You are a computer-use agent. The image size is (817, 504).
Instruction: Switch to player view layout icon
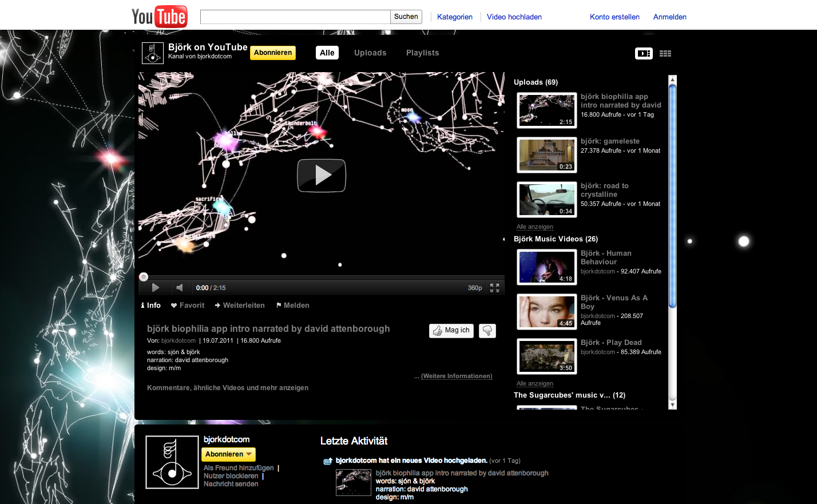point(644,53)
